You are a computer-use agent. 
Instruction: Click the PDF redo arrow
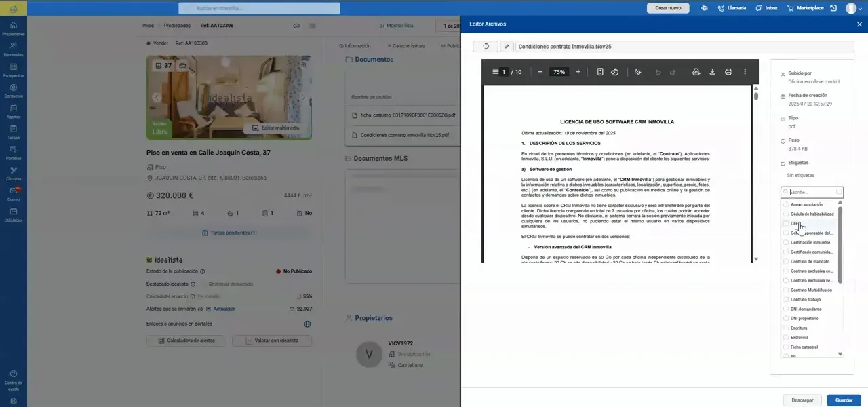[x=673, y=72]
